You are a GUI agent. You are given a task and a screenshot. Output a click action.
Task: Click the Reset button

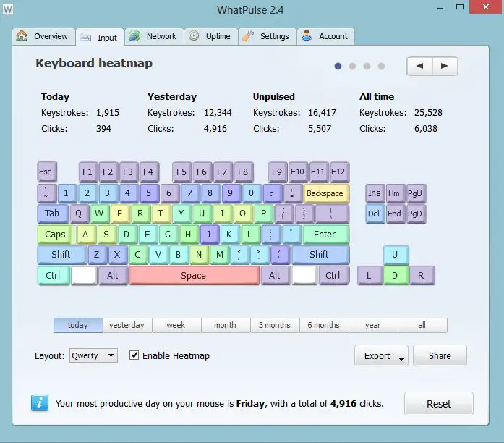tap(439, 404)
